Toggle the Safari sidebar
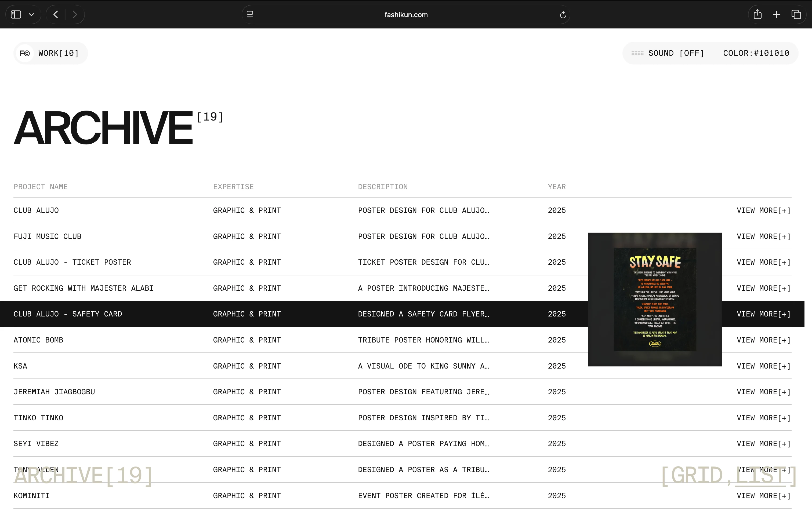This screenshot has width=812, height=510. point(16,14)
